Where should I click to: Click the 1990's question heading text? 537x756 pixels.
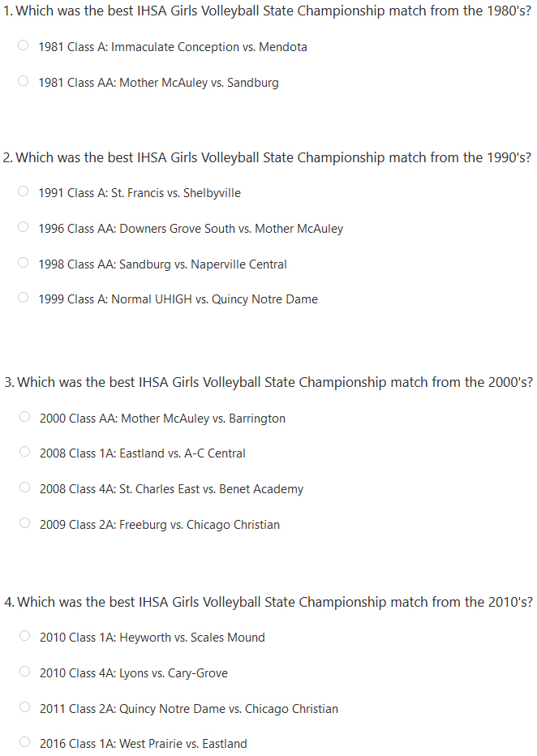(x=267, y=157)
